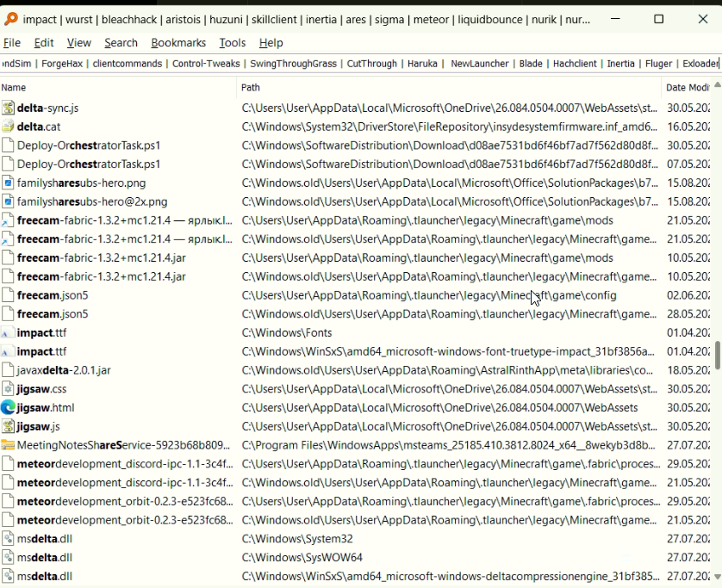Sort results by the Name column header
Screen dimensions: 722x588
point(118,88)
